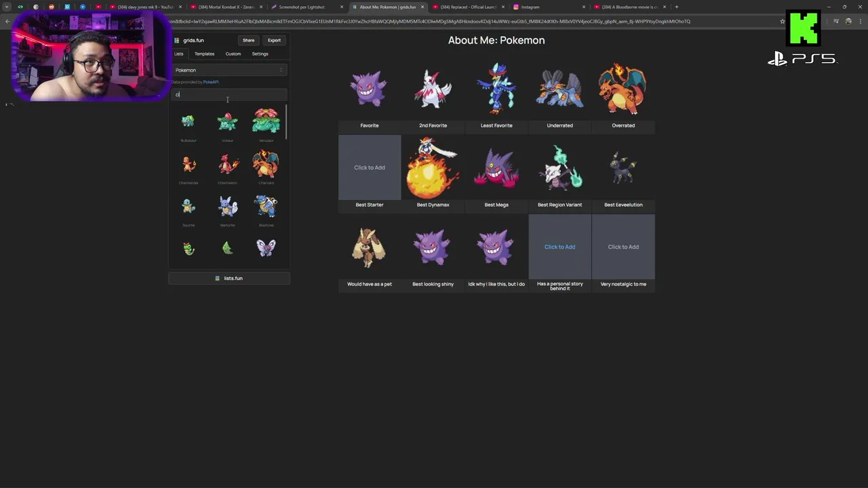Click the About Me: Pokemon title
The width and height of the screenshot is (868, 488).
[496, 40]
